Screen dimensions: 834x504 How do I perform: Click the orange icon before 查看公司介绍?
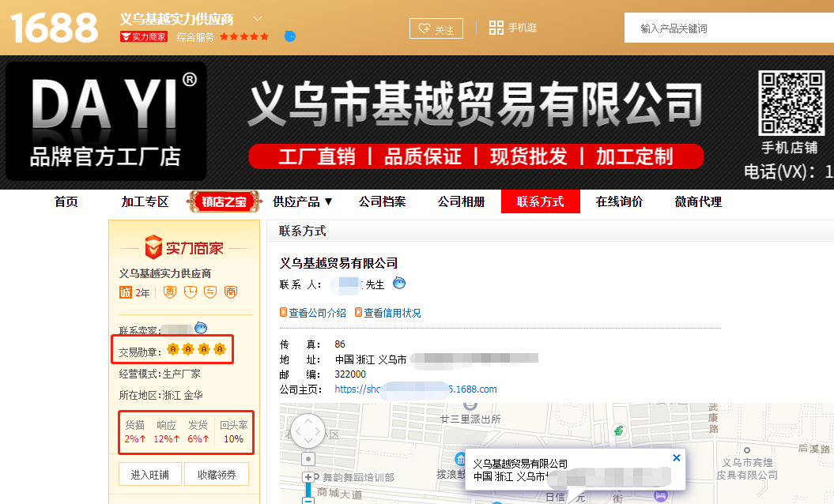pos(284,313)
